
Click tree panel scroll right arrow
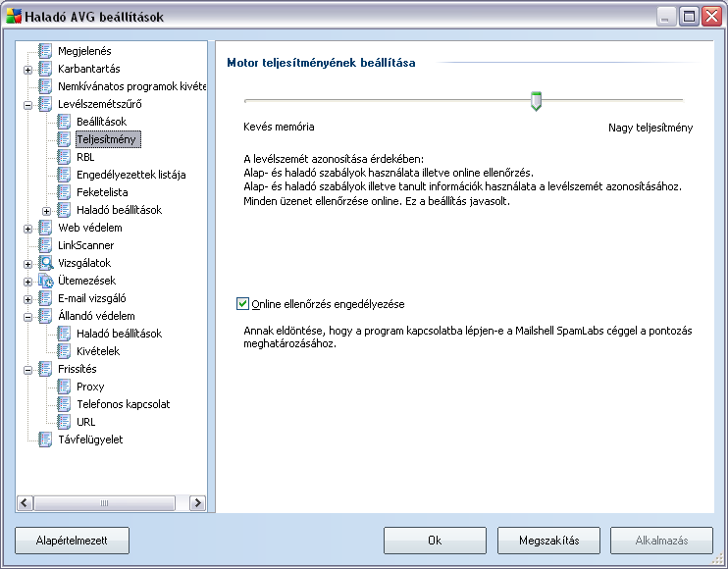click(x=198, y=502)
